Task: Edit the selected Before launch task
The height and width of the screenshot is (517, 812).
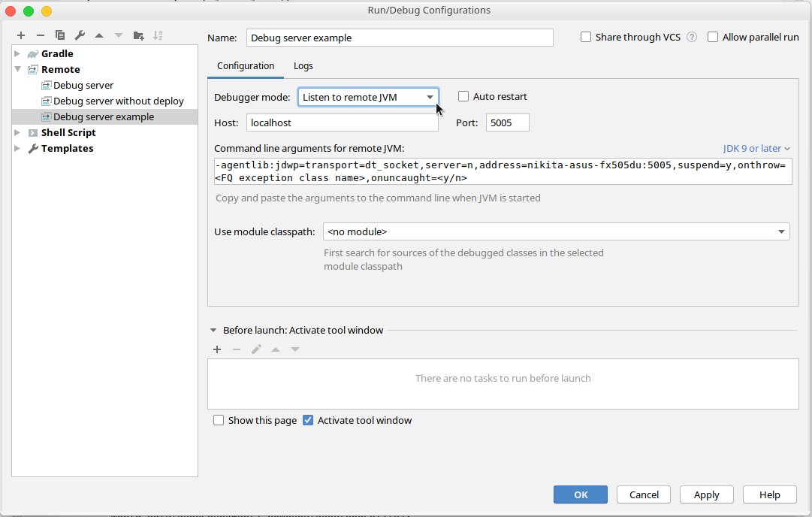Action: 255,349
